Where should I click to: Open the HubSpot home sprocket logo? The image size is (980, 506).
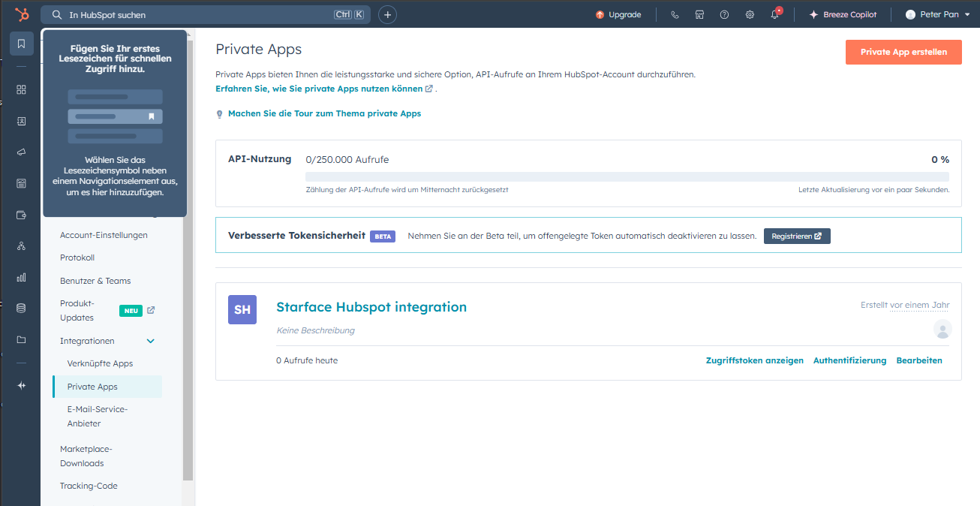[21, 14]
